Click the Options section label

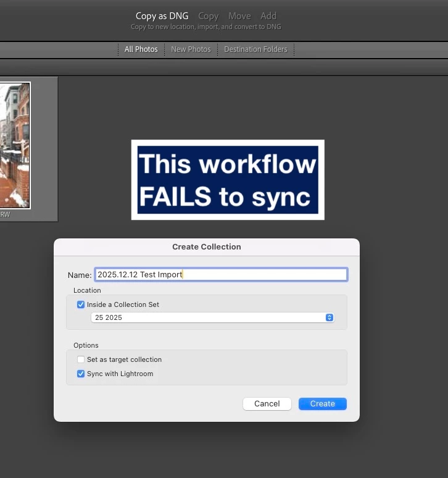pos(86,345)
